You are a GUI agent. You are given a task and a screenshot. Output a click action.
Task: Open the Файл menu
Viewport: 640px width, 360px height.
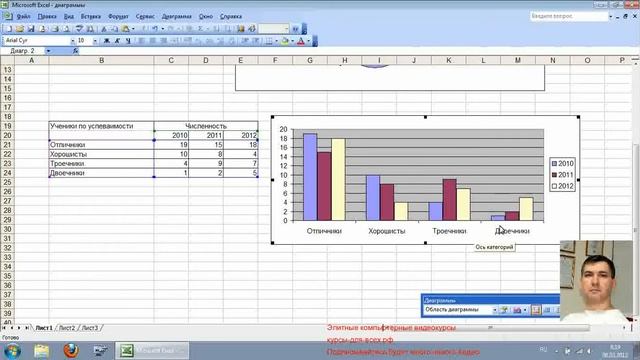pos(23,16)
